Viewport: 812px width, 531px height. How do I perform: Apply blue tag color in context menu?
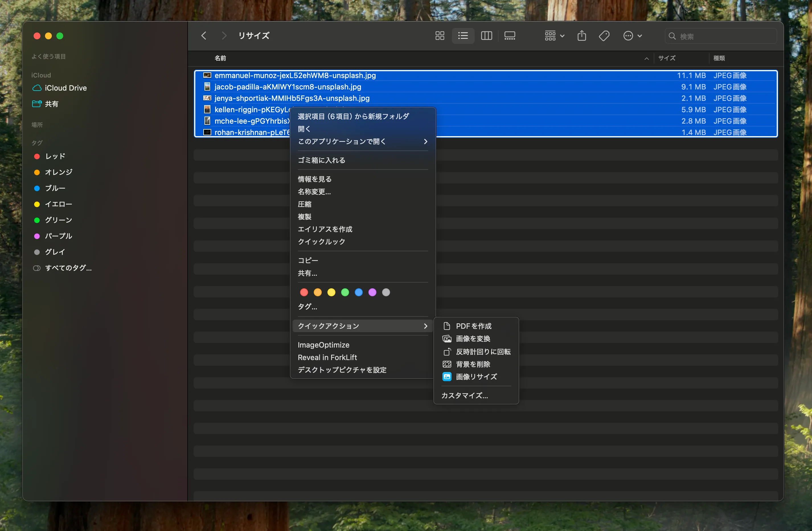[x=358, y=293]
